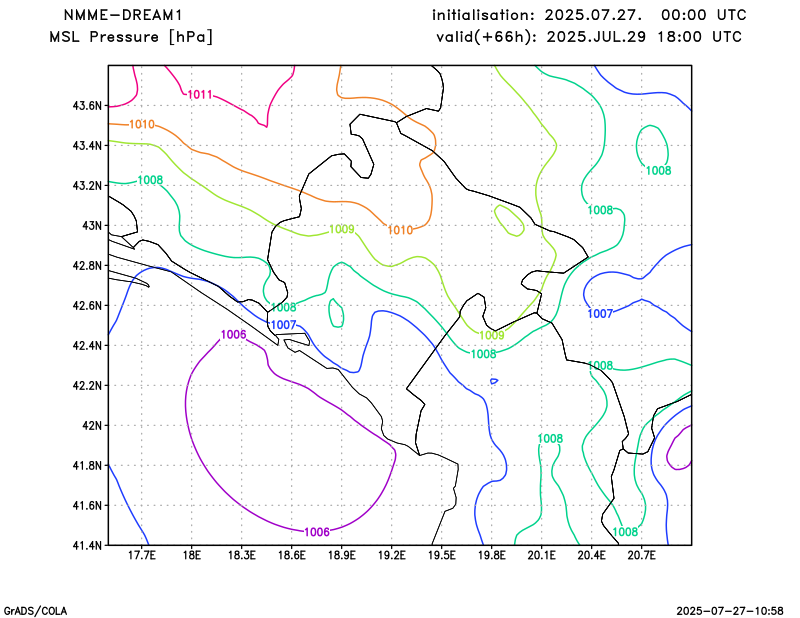Click the GrADS/COLA credit text
Image resolution: width=800 pixels, height=618 pixels.
35,611
